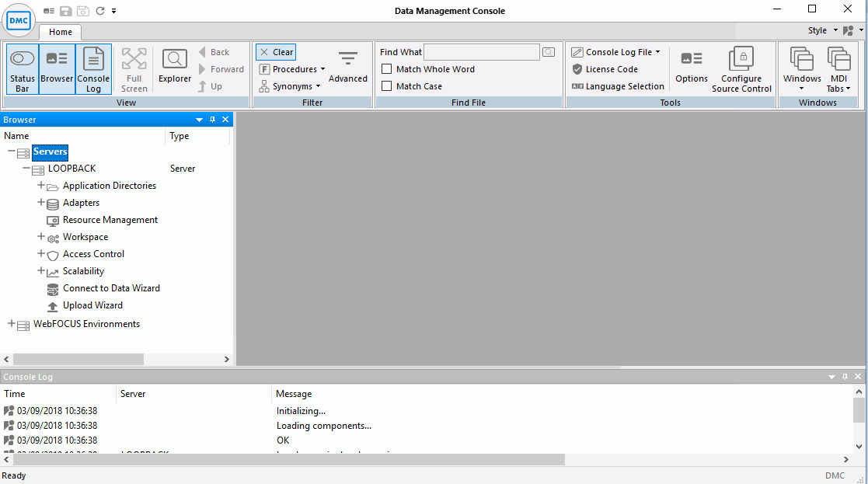Pin the Browser panel
Image resolution: width=868 pixels, height=484 pixels.
(213, 120)
